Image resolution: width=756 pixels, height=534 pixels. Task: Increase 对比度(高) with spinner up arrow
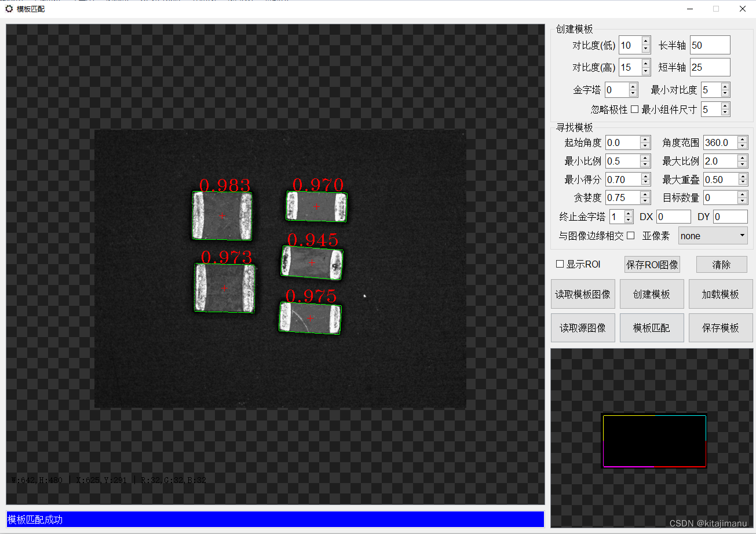point(646,64)
